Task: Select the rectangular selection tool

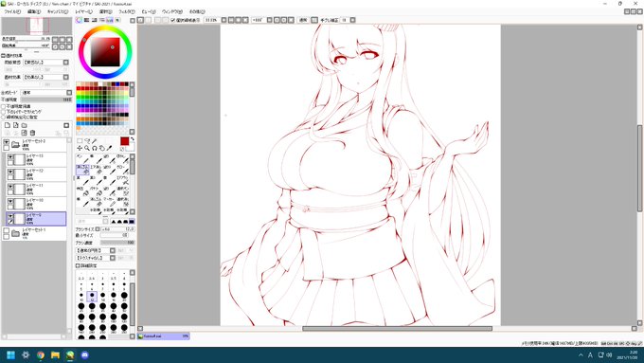Action: pos(80,140)
